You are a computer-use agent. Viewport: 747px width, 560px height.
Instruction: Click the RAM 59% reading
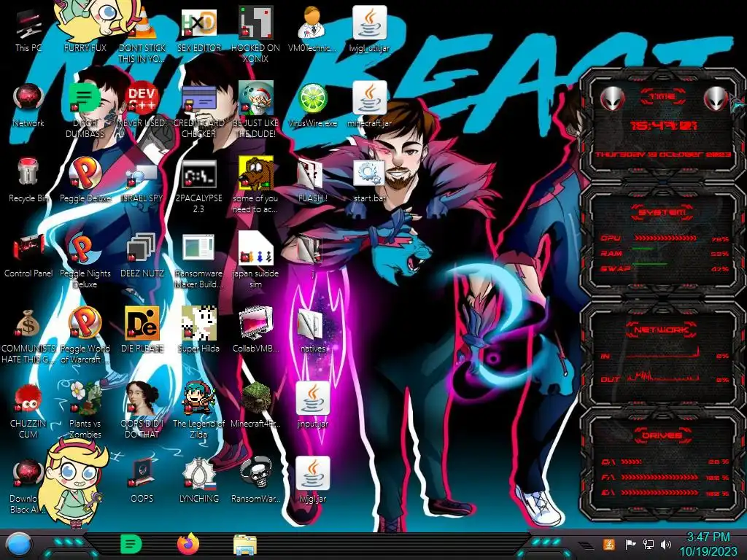[x=719, y=254]
